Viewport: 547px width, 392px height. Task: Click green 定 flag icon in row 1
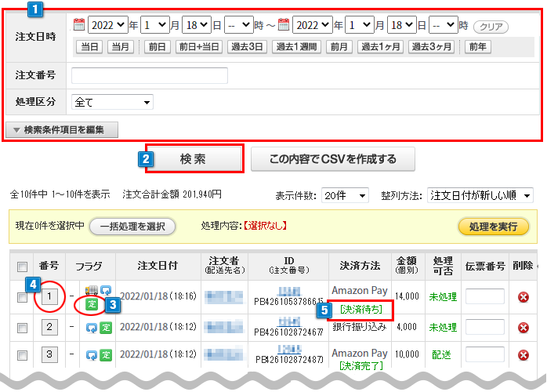pyautogui.click(x=92, y=304)
